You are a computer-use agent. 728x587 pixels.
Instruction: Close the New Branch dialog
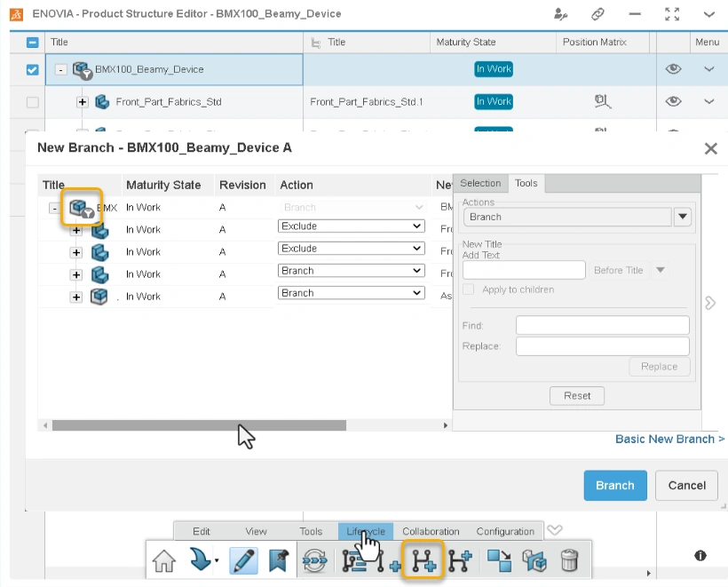click(711, 148)
